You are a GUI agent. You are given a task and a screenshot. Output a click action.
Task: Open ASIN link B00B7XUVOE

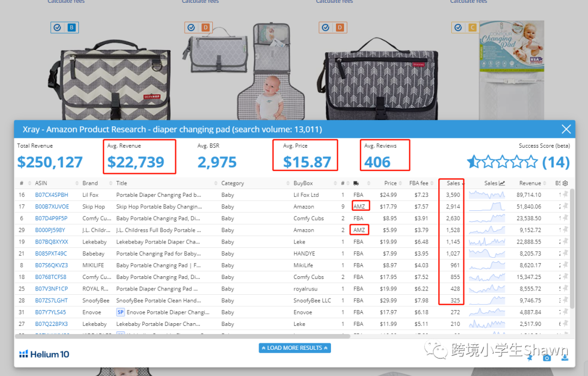(52, 207)
